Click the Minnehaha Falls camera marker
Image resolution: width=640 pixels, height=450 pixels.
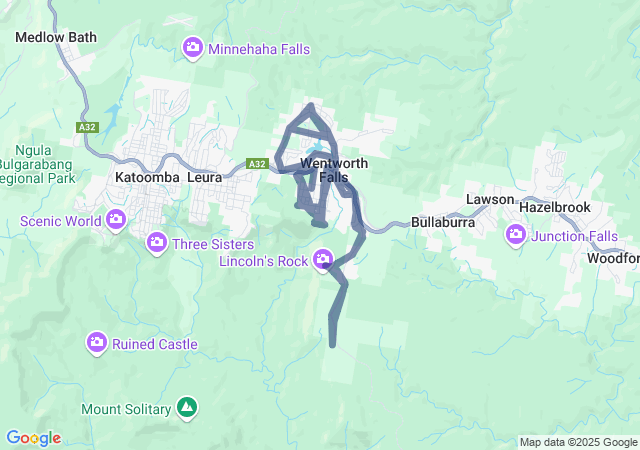pos(193,48)
